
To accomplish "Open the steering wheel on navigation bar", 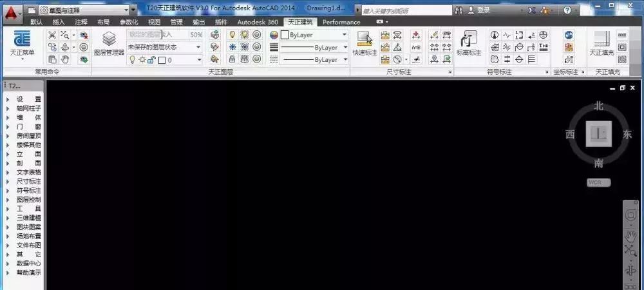I will point(630,215).
